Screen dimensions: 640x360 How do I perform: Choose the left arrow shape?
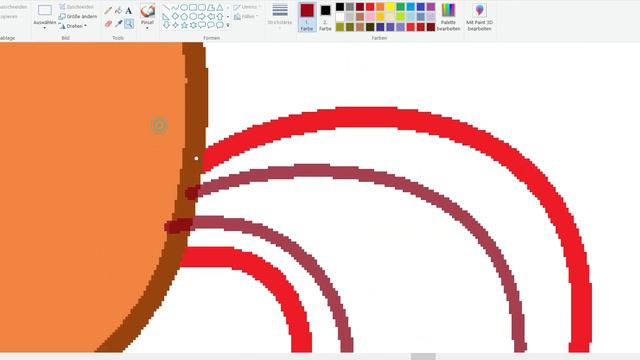point(211,16)
